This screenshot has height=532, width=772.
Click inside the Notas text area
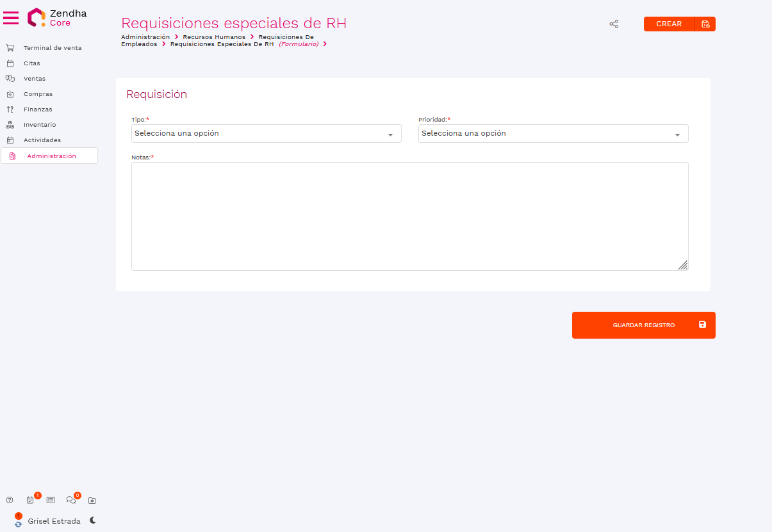click(409, 216)
